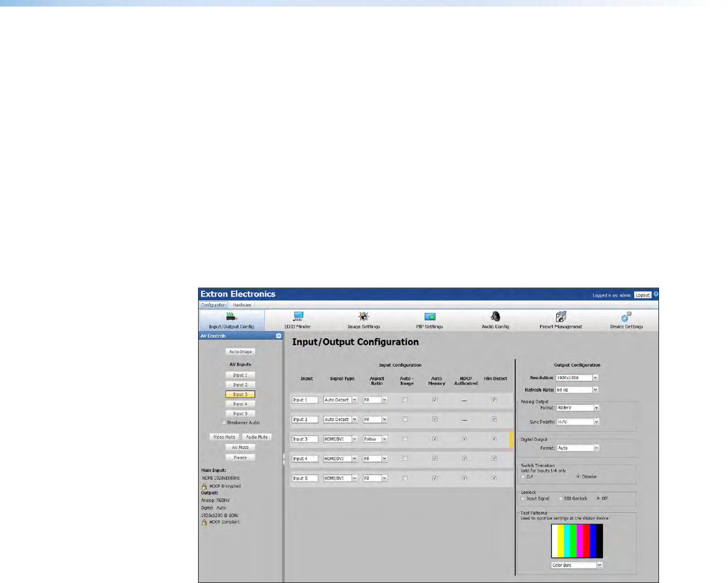Click the 'Analog: RGBHV' output status text
This screenshot has height=583, width=728.
tap(214, 500)
